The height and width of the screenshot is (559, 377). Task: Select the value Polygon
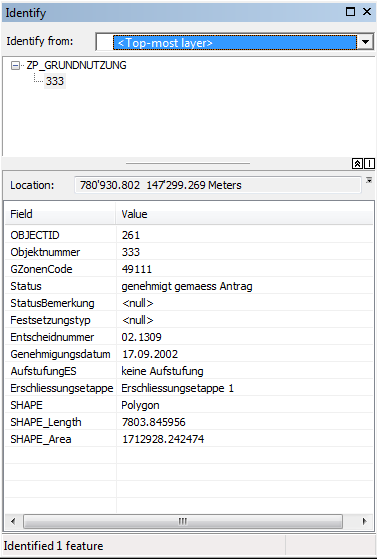[140, 405]
